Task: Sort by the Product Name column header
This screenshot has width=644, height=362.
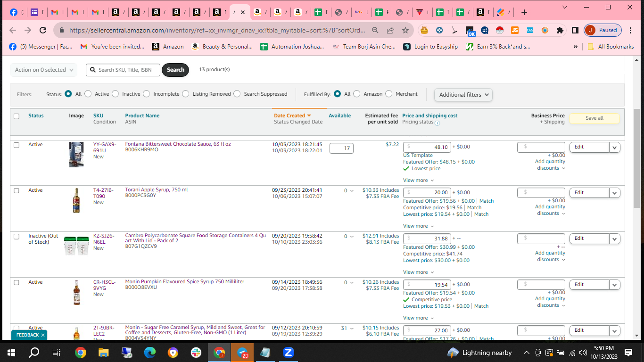Action: pos(142,115)
